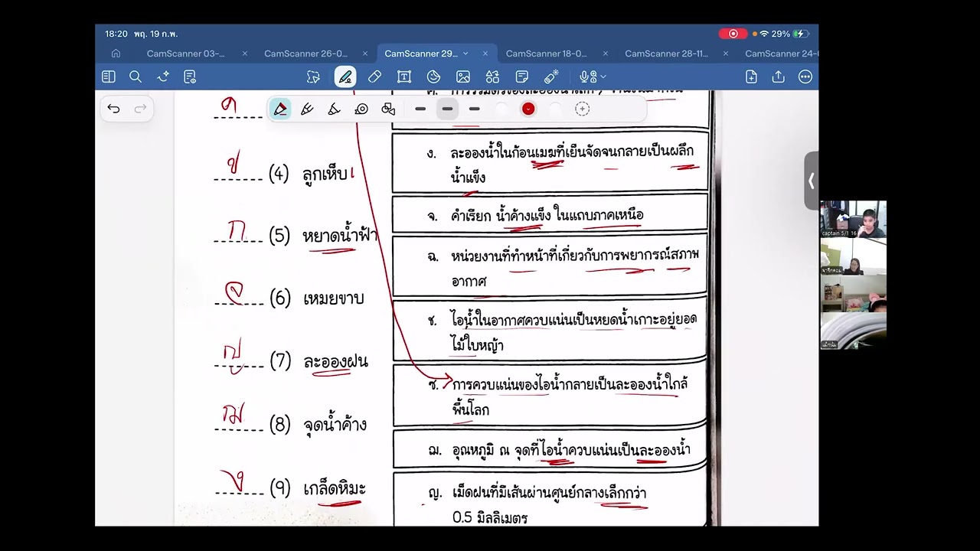The width and height of the screenshot is (980, 551).
Task: Tap the red screen recording indicator
Action: coord(733,34)
